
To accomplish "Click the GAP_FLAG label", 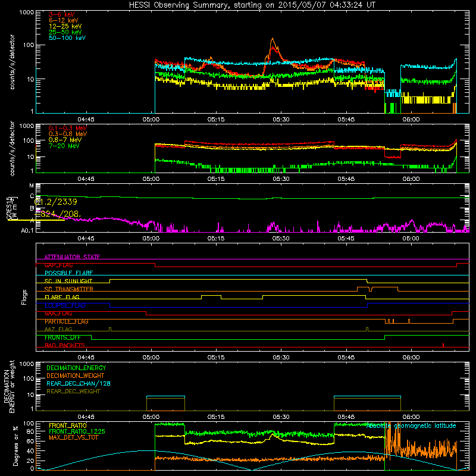I will [58, 265].
